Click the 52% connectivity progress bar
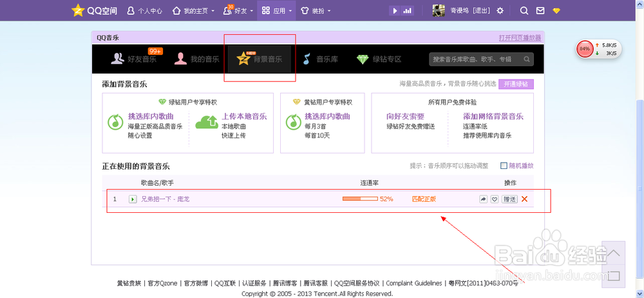The width and height of the screenshot is (644, 298). pyautogui.click(x=360, y=199)
